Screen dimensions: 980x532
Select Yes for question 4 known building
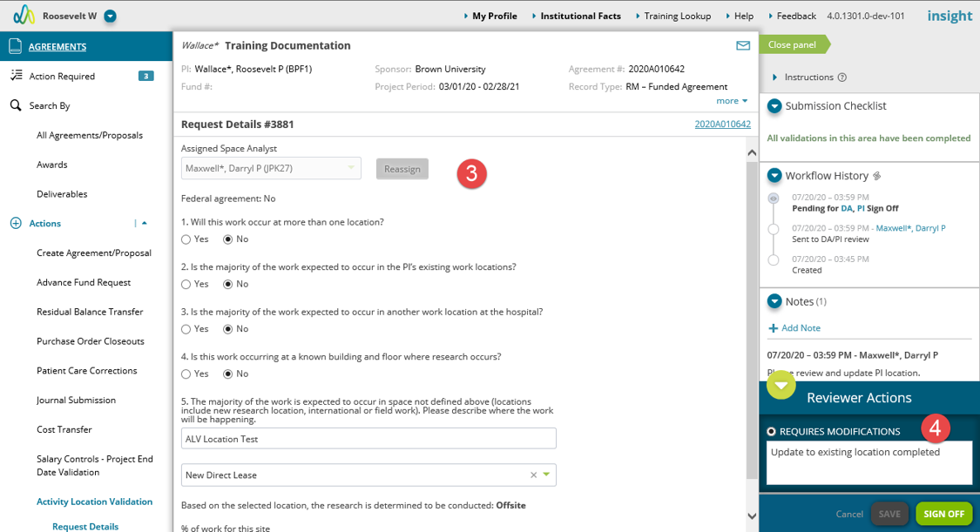point(186,374)
